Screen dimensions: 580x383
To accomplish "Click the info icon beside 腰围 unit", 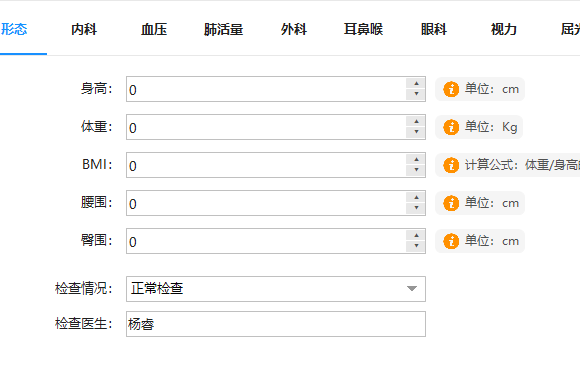I will (x=451, y=203).
